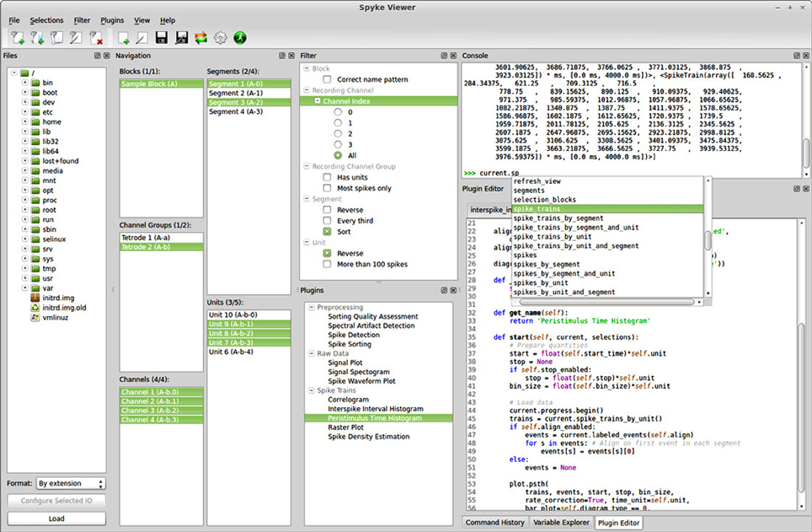Image resolution: width=812 pixels, height=532 pixels.
Task: Click the Copy filter toolbar icon
Action: click(57, 38)
